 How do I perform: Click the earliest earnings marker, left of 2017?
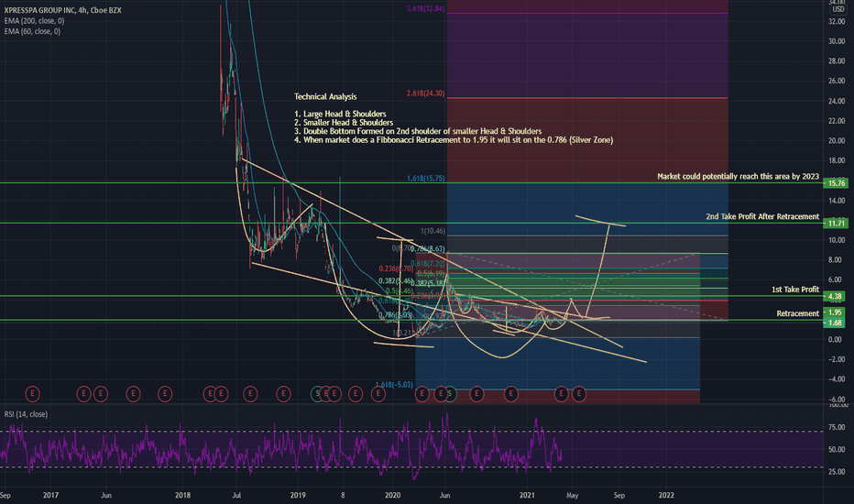33,393
